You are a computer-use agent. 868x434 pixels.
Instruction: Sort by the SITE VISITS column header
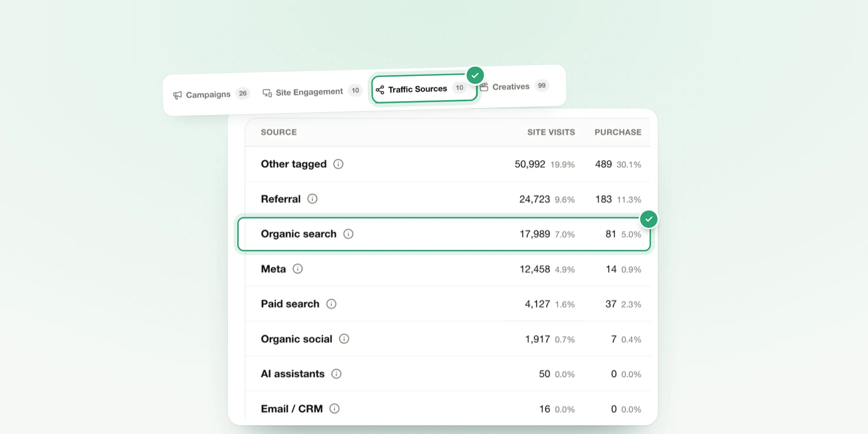point(551,132)
